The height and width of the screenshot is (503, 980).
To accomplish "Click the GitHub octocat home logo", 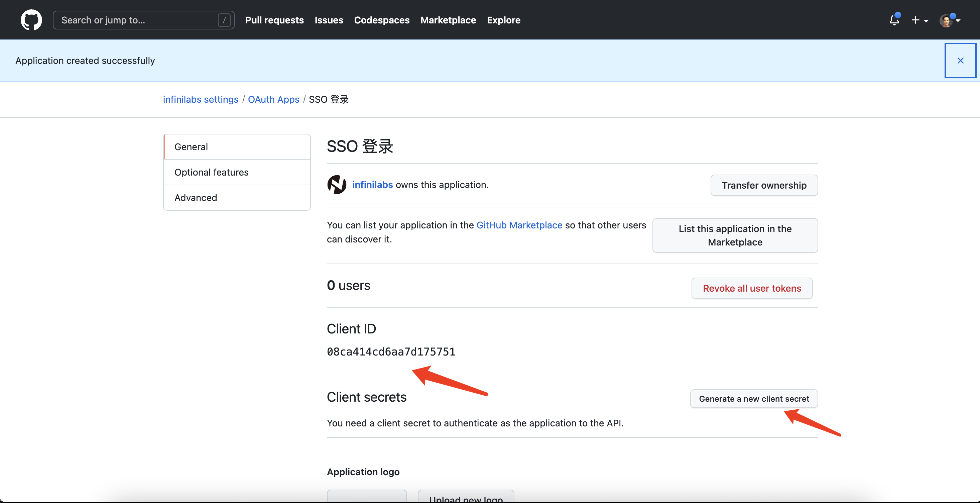I will (31, 20).
